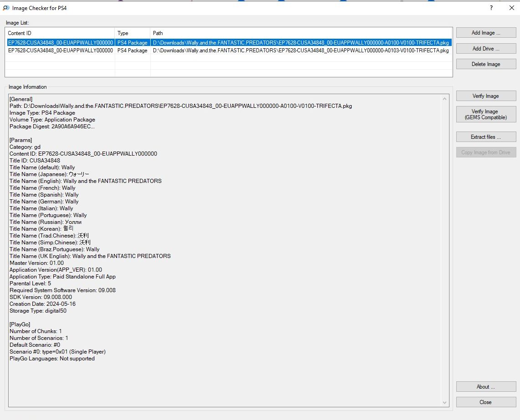
Task: Click the [PlayGo] section heading
Action: click(20, 324)
